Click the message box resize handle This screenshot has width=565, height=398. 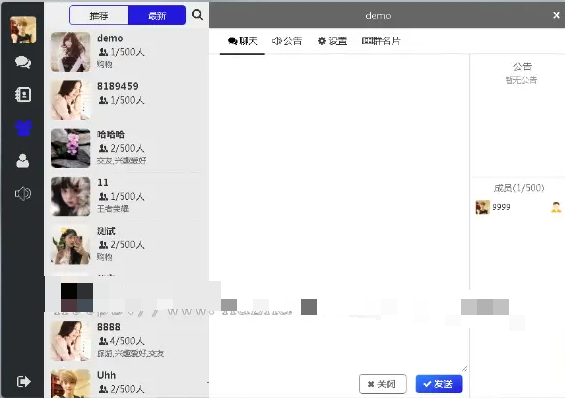pos(464,368)
